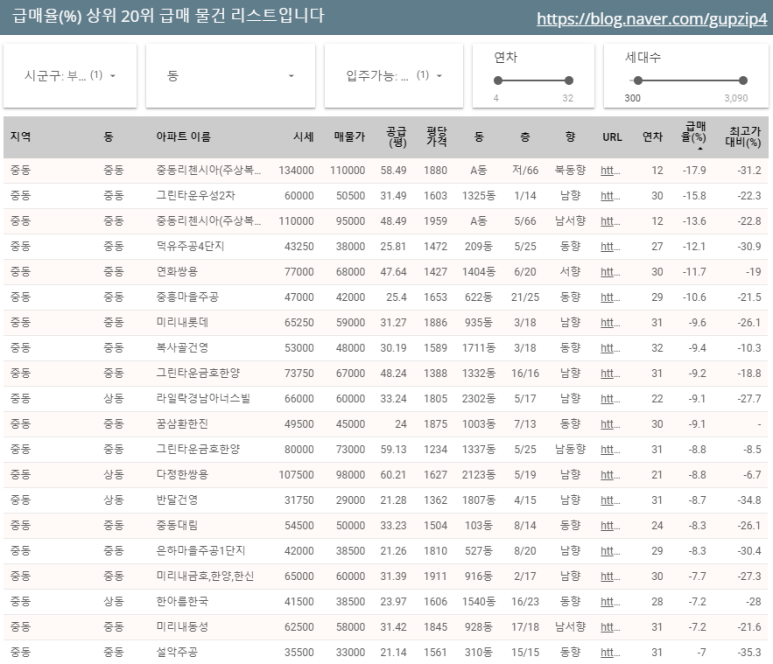Image resolution: width=773 pixels, height=664 pixels.
Task: Sort by 연차 column header
Action: pyautogui.click(x=652, y=137)
